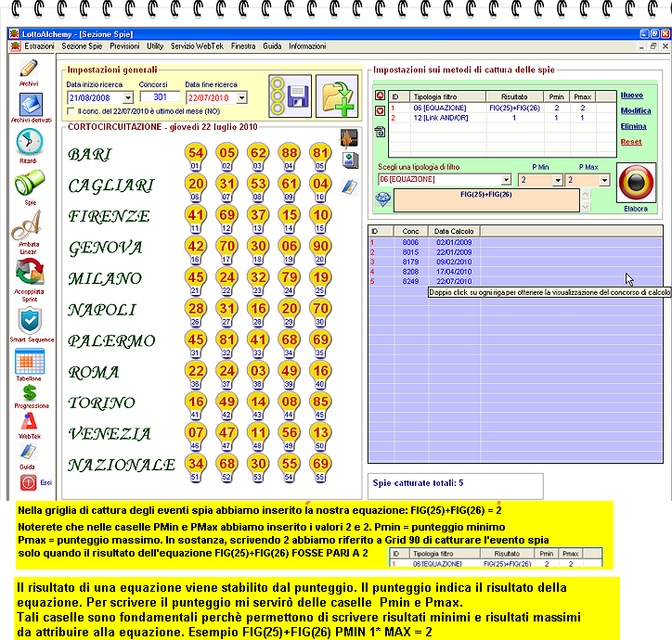The height and width of the screenshot is (640, 672).
Task: Click the stacked images icon below waveform
Action: point(350,160)
